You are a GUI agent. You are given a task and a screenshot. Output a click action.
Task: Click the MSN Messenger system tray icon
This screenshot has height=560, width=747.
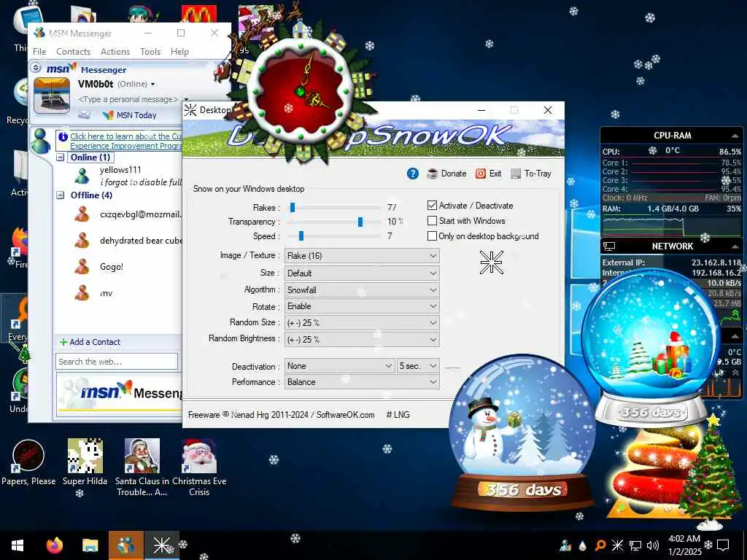click(565, 545)
